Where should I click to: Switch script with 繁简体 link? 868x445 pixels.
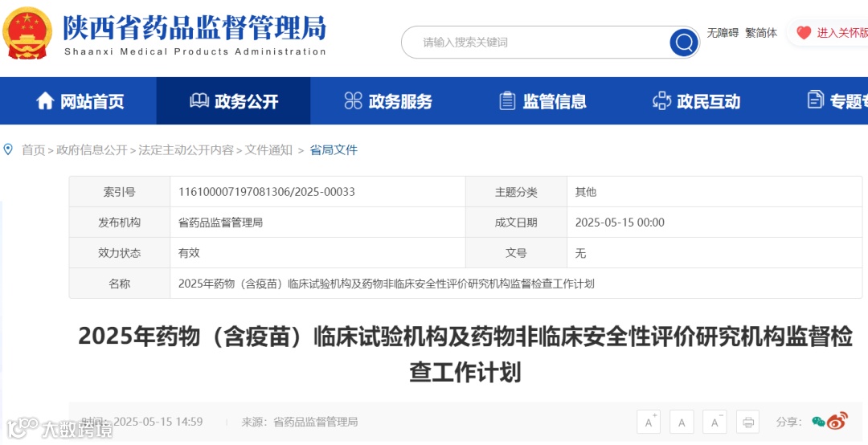click(760, 33)
